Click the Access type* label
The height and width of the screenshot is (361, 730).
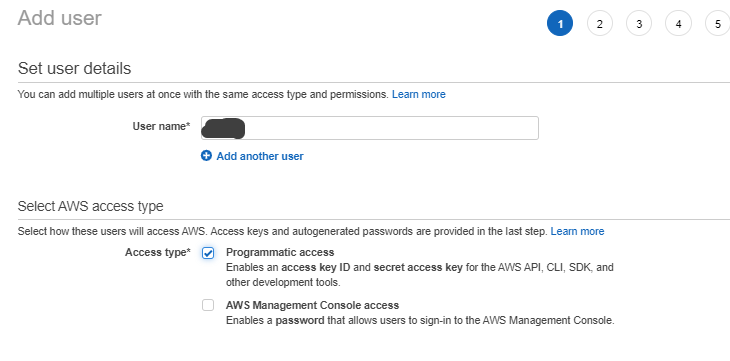pyautogui.click(x=158, y=252)
